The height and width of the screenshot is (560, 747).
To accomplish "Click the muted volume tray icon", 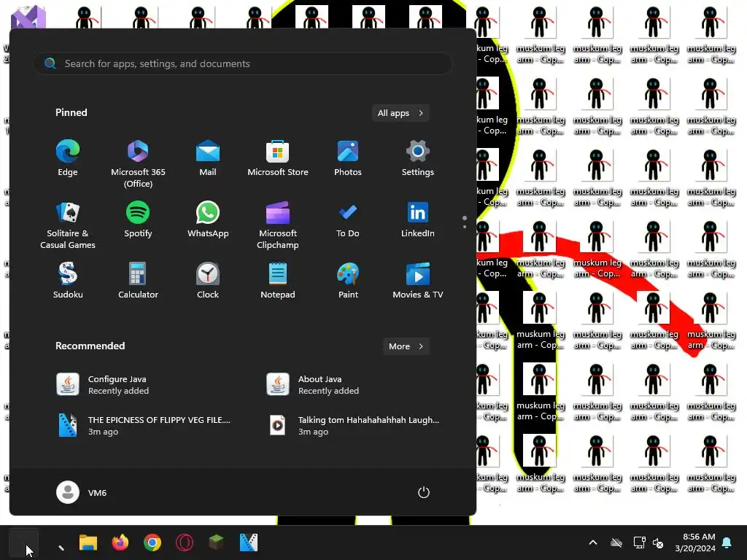I will click(x=658, y=542).
